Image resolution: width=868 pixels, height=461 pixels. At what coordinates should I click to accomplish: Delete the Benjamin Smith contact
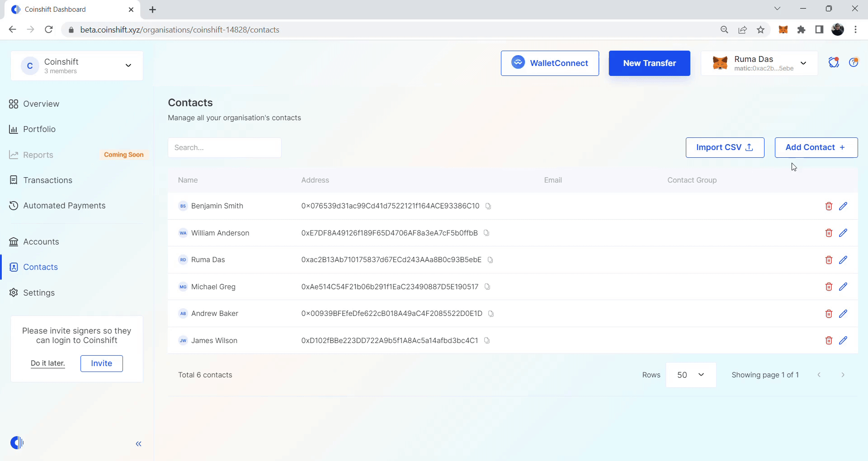tap(829, 206)
